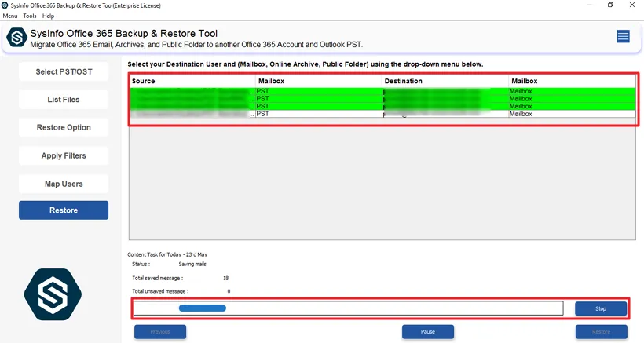Click the restore progress bar

[348, 308]
